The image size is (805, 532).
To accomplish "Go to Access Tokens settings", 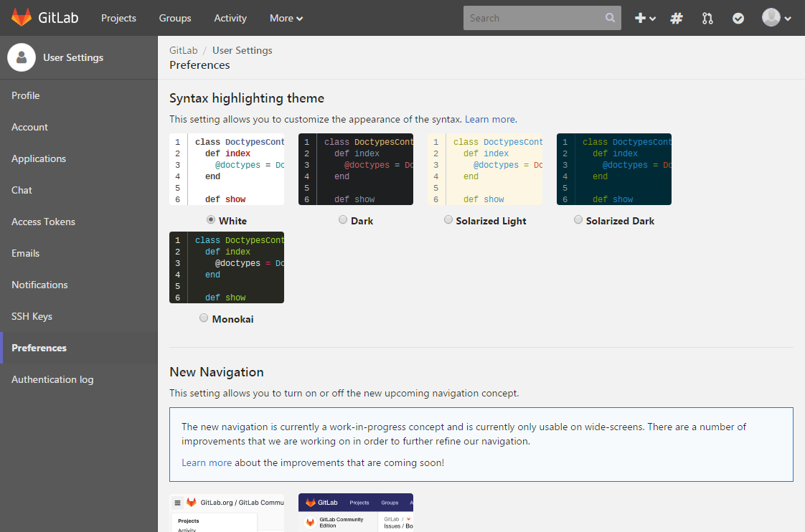I will (43, 222).
